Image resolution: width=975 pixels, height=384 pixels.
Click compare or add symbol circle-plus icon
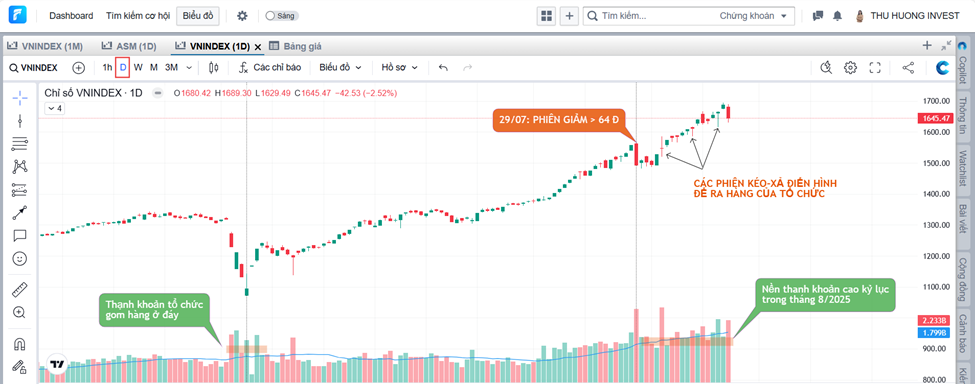[x=78, y=67]
